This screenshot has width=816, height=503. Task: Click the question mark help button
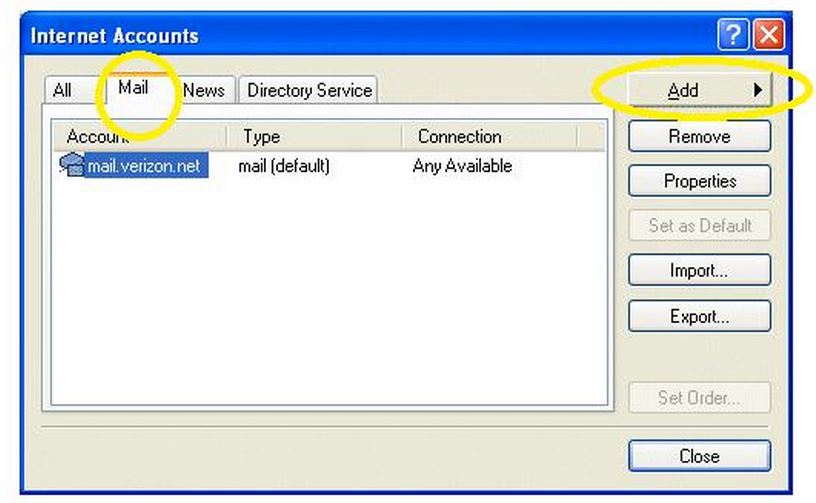(x=731, y=36)
